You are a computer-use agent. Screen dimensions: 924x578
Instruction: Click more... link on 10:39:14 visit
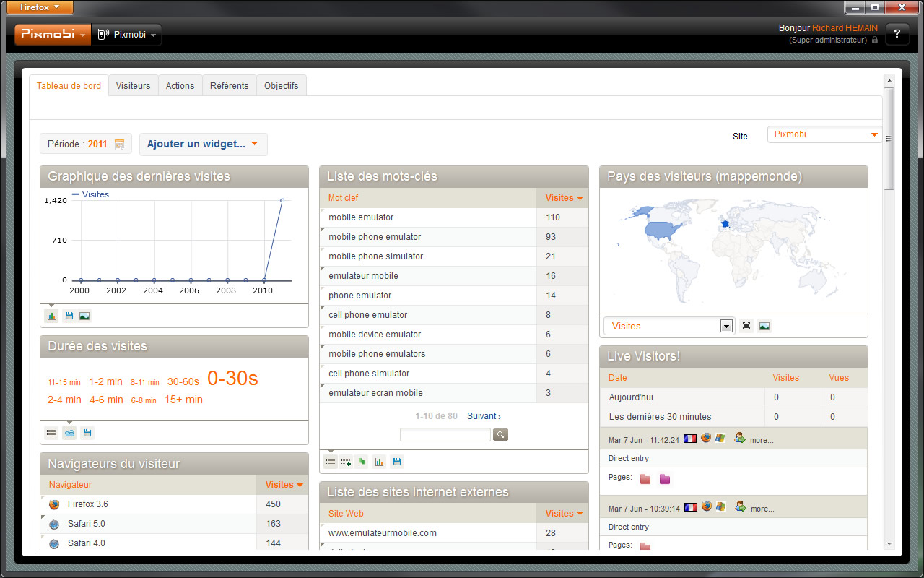tap(762, 509)
